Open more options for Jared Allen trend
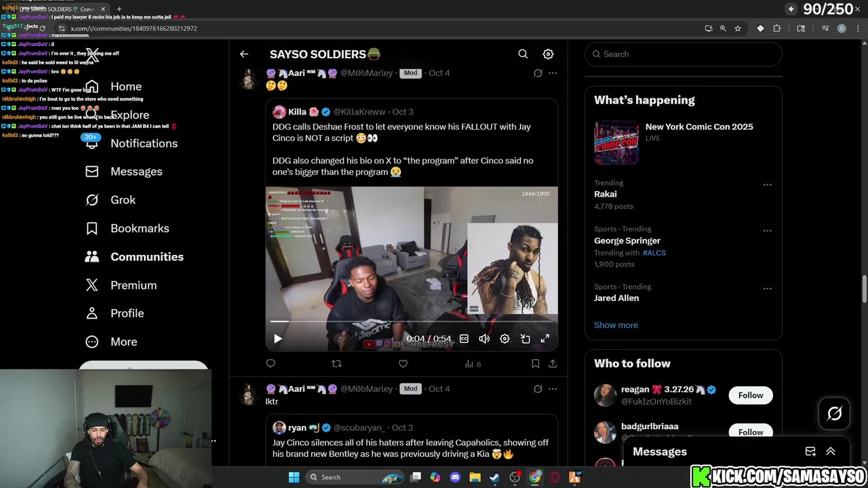The height and width of the screenshot is (488, 868). coord(767,288)
